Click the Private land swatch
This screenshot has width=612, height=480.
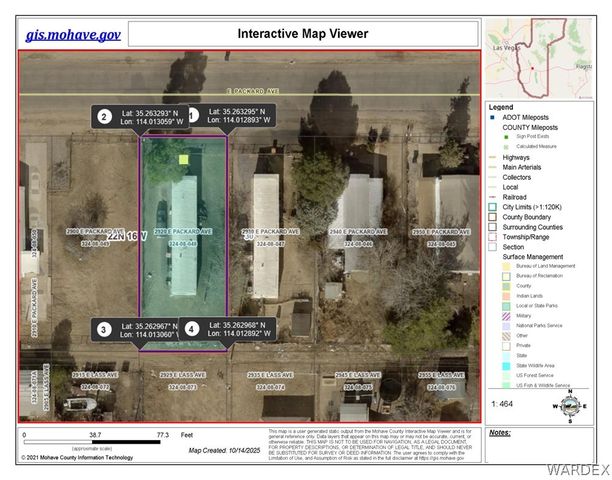[x=506, y=346]
